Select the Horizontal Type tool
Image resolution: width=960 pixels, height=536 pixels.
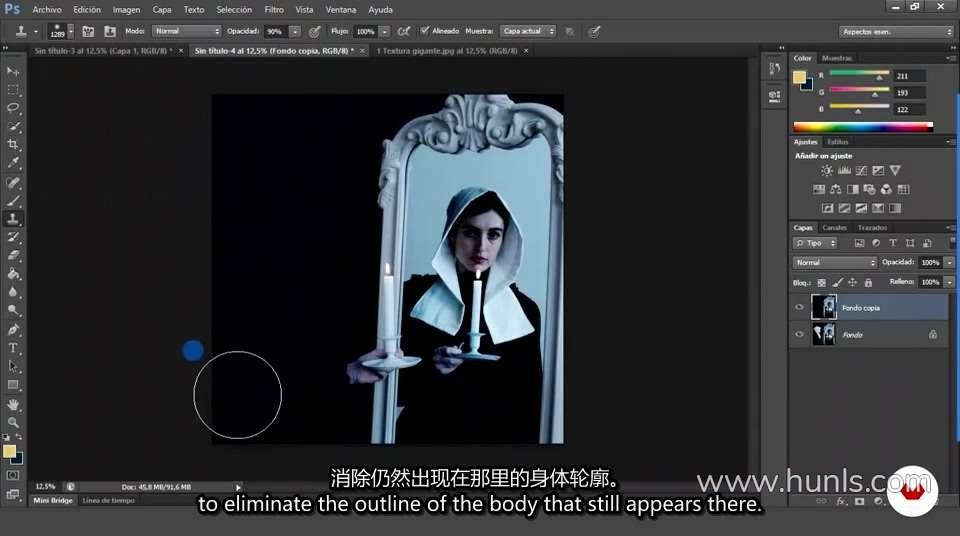tap(13, 348)
